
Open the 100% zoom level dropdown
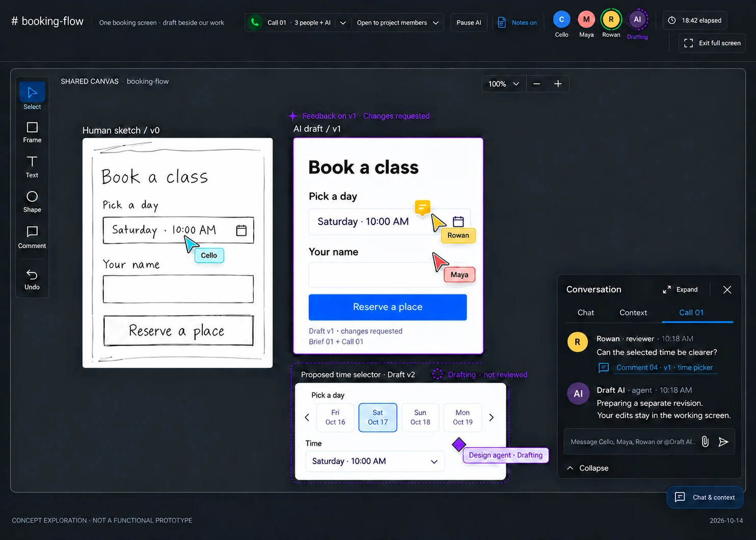pos(504,84)
